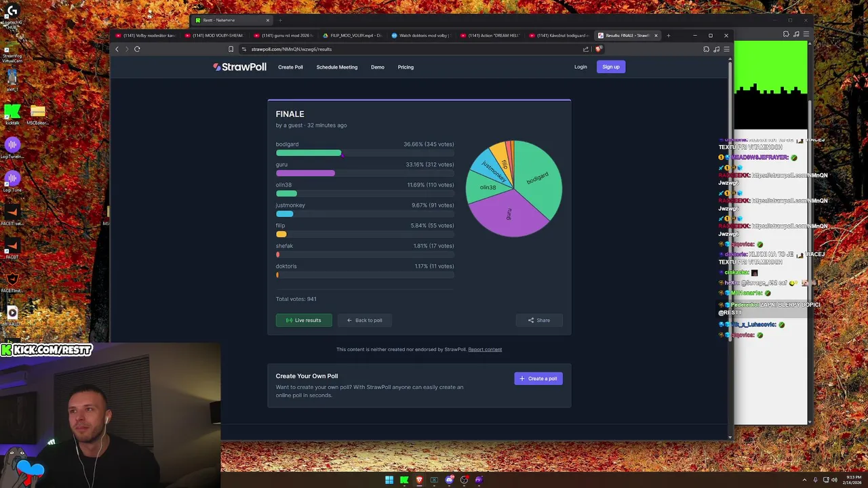Close the Results: FINALE tab
The width and height of the screenshot is (868, 488).
[656, 35]
